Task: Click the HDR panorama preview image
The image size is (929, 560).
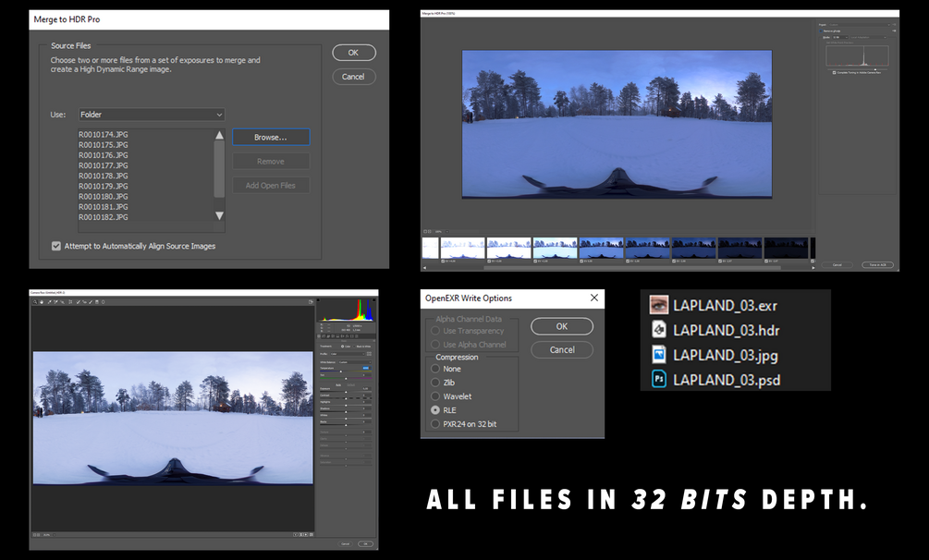Action: 617,124
